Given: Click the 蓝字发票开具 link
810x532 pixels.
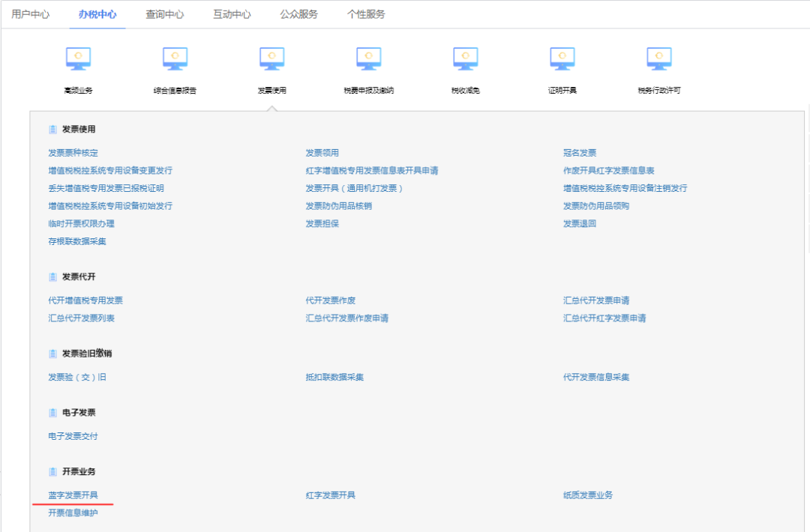Looking at the screenshot, I should (x=73, y=495).
